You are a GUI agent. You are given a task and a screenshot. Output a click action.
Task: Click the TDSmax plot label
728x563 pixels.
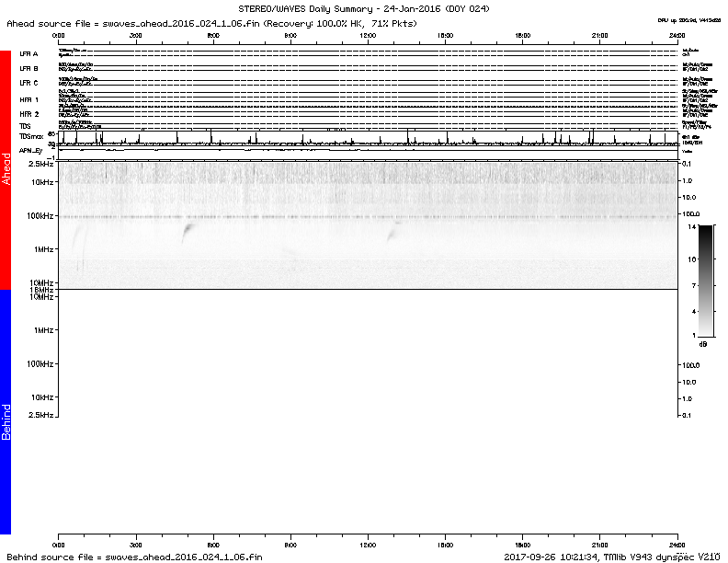(31, 135)
